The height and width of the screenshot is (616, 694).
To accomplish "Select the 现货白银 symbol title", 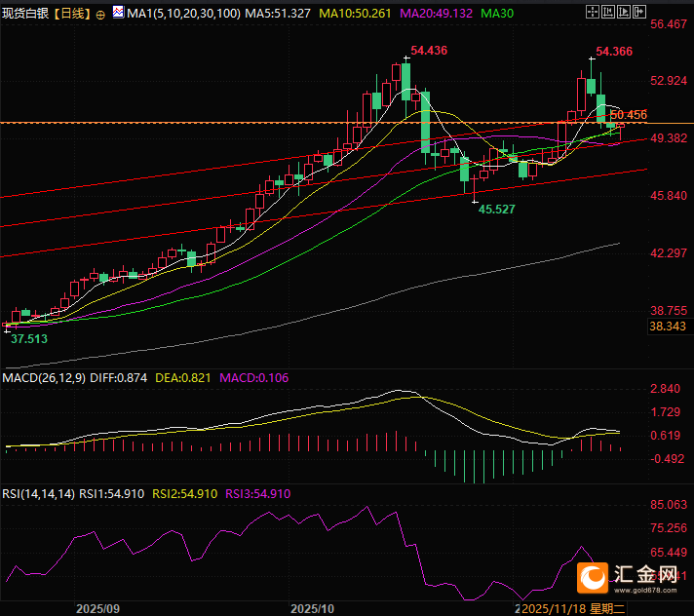I will click(24, 14).
